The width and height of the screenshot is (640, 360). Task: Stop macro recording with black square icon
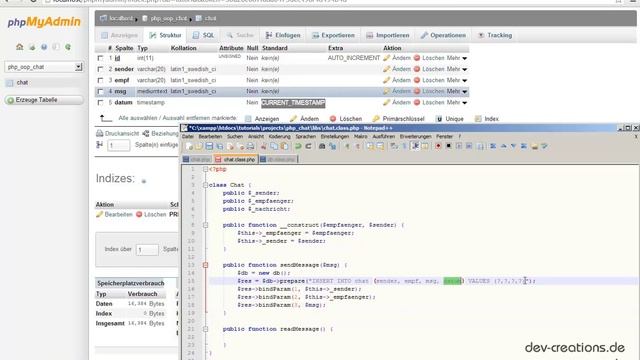point(448,146)
